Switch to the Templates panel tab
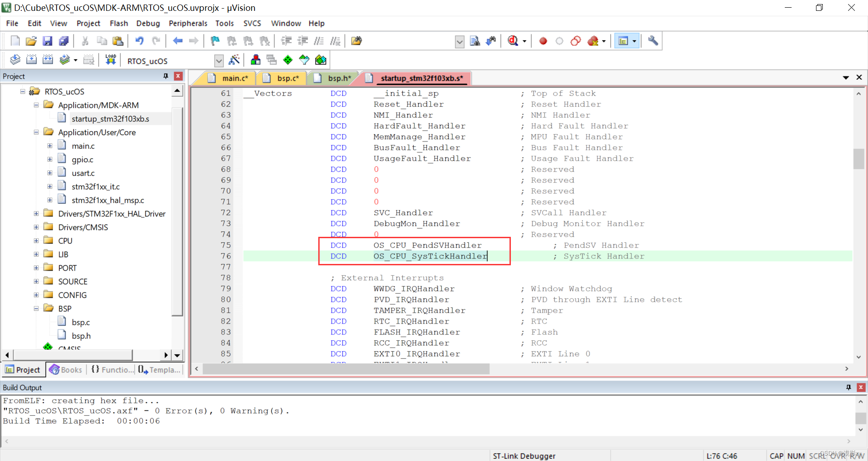This screenshot has height=461, width=868. tap(159, 370)
